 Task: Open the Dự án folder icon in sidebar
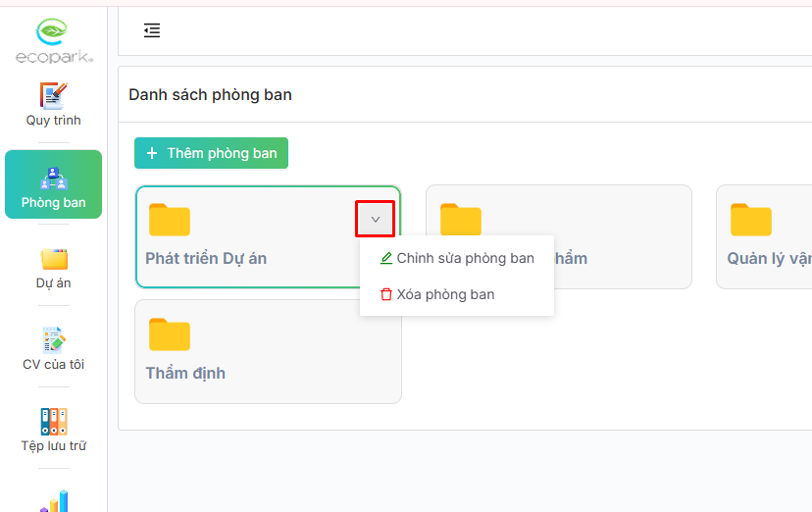54,259
